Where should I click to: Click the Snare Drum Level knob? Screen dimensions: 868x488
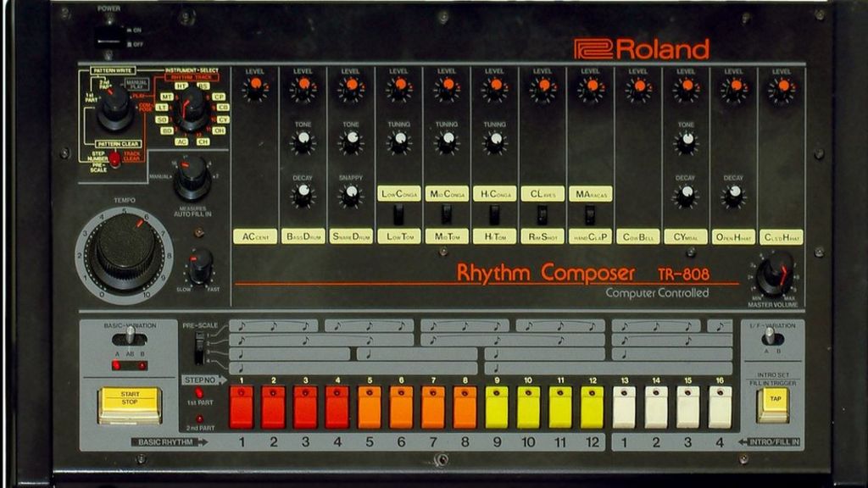pos(351,89)
